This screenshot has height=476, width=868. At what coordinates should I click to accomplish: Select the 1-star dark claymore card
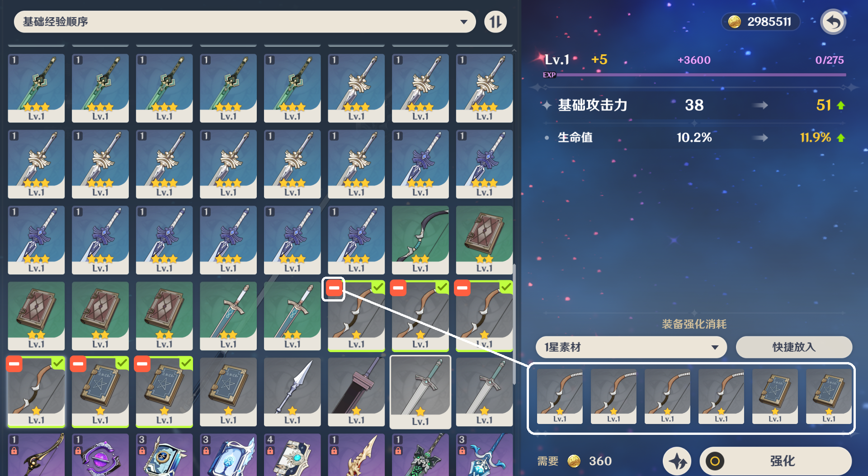pos(356,392)
